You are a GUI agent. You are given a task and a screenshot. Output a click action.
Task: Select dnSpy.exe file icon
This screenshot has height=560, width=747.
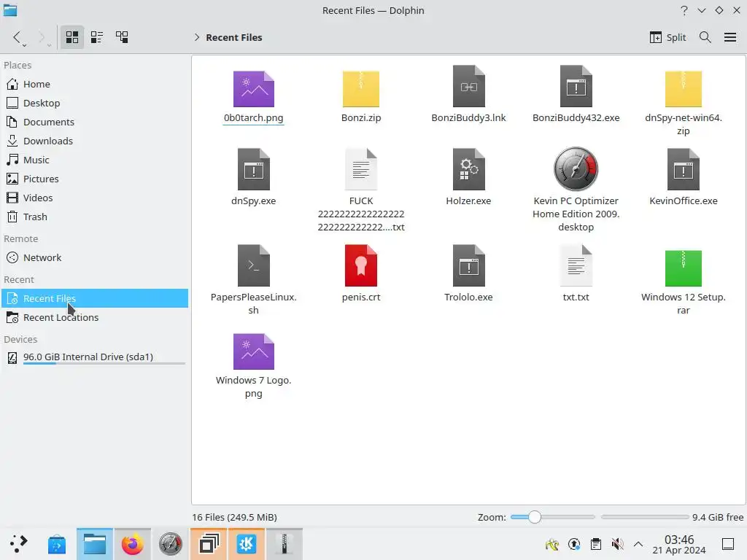pyautogui.click(x=253, y=169)
